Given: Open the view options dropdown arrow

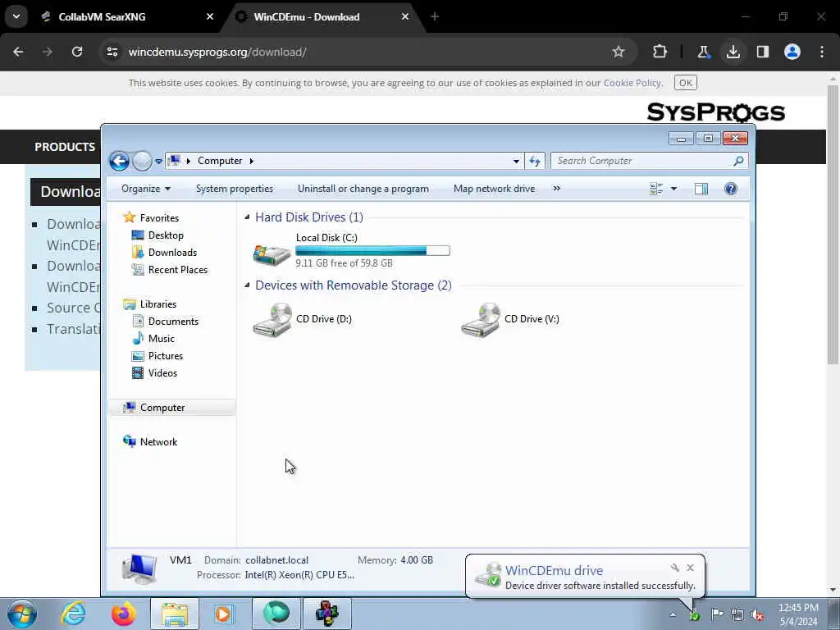Looking at the screenshot, I should pyautogui.click(x=674, y=189).
